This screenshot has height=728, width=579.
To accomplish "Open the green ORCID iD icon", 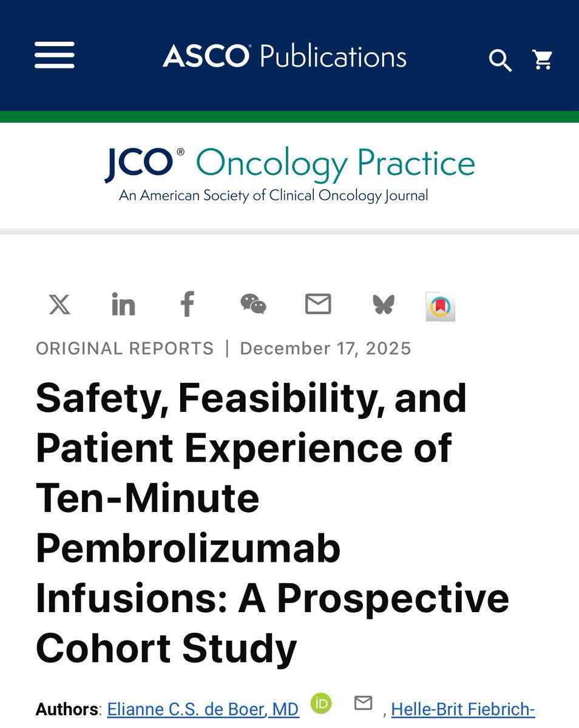I will pyautogui.click(x=321, y=703).
